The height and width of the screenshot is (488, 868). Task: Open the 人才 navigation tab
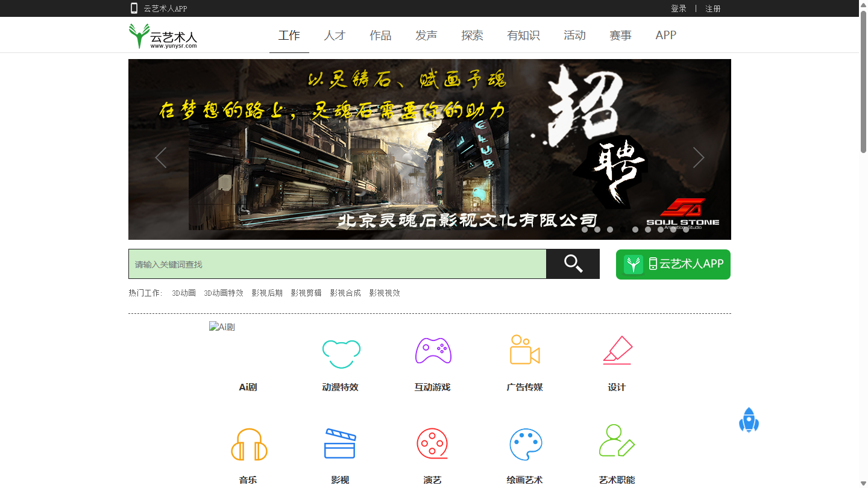(x=335, y=36)
